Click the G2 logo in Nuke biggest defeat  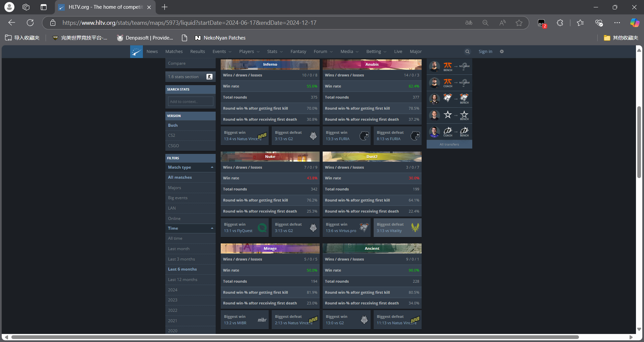[313, 228]
